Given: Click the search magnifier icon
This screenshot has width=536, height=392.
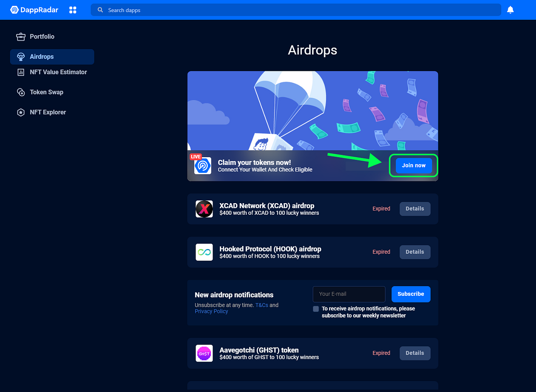Looking at the screenshot, I should pyautogui.click(x=100, y=10).
